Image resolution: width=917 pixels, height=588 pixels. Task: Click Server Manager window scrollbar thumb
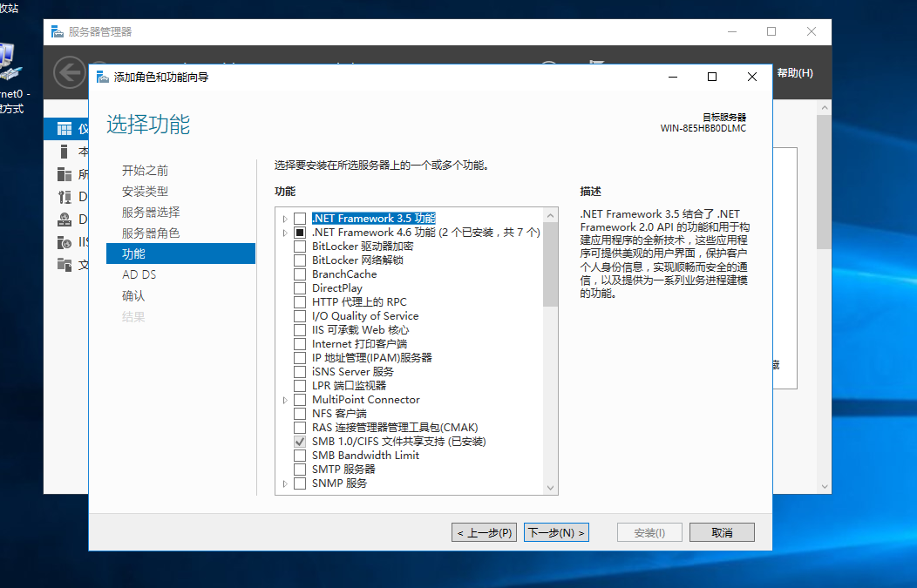pos(824,182)
